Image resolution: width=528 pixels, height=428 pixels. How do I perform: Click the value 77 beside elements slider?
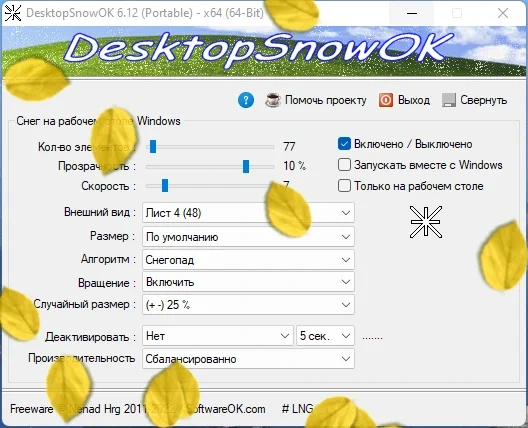click(289, 146)
